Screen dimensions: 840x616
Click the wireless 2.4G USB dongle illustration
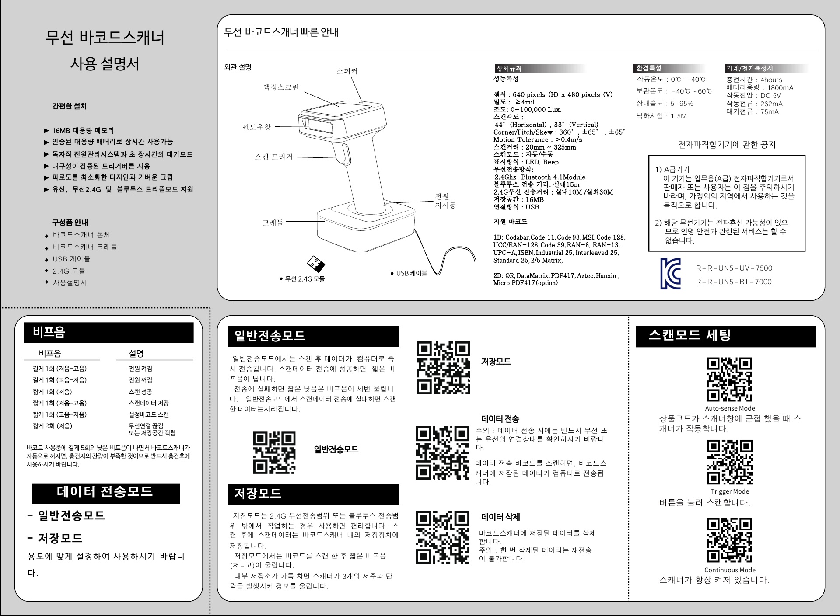coord(316,264)
